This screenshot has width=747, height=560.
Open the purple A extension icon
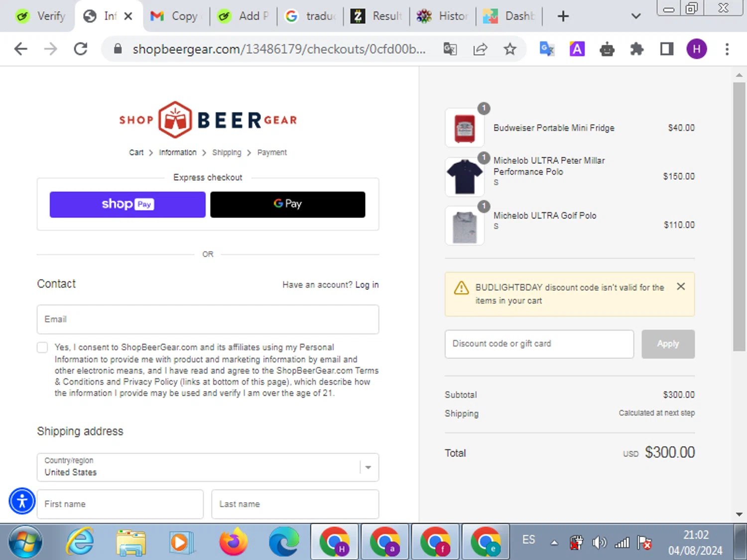(577, 49)
